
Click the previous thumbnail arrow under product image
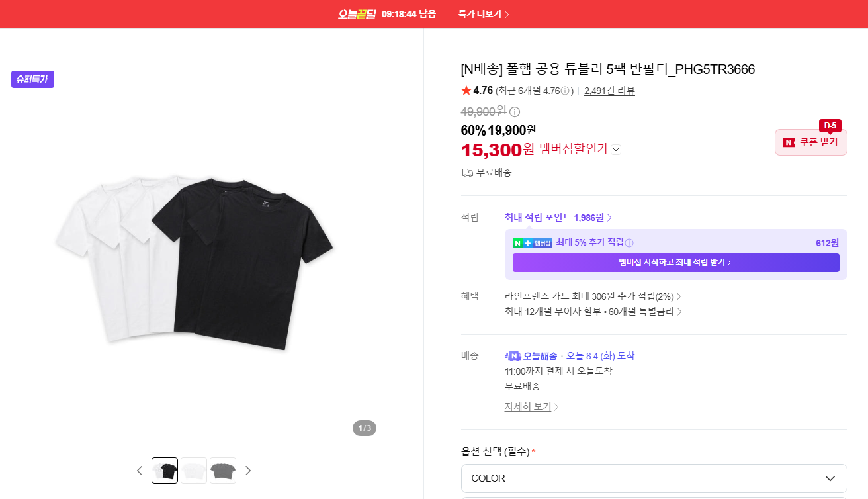140,471
